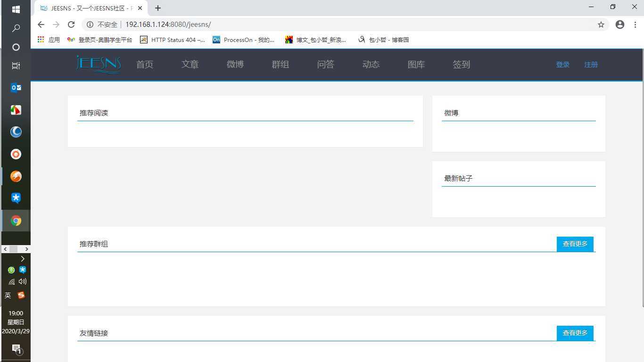Click the address bar URL

[x=168, y=25]
